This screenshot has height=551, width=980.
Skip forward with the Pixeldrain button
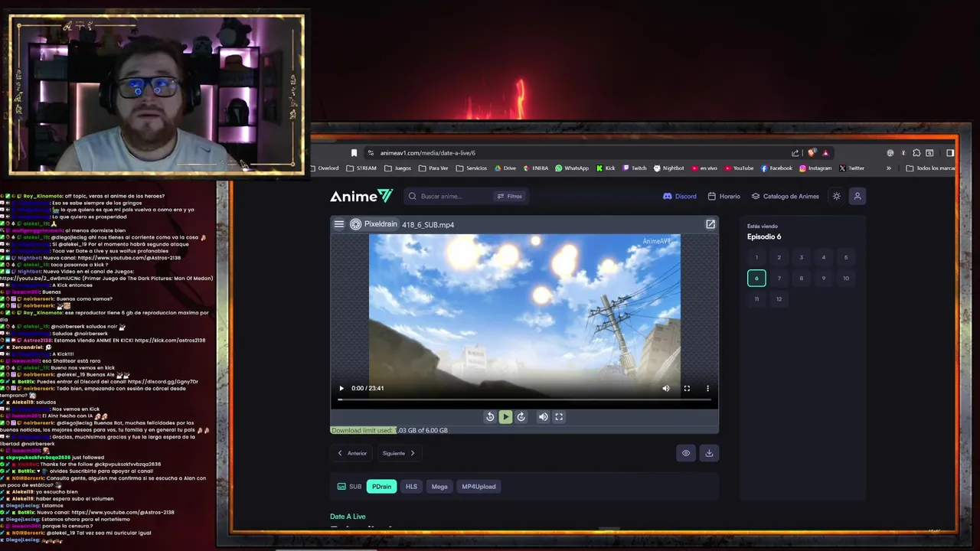(521, 417)
